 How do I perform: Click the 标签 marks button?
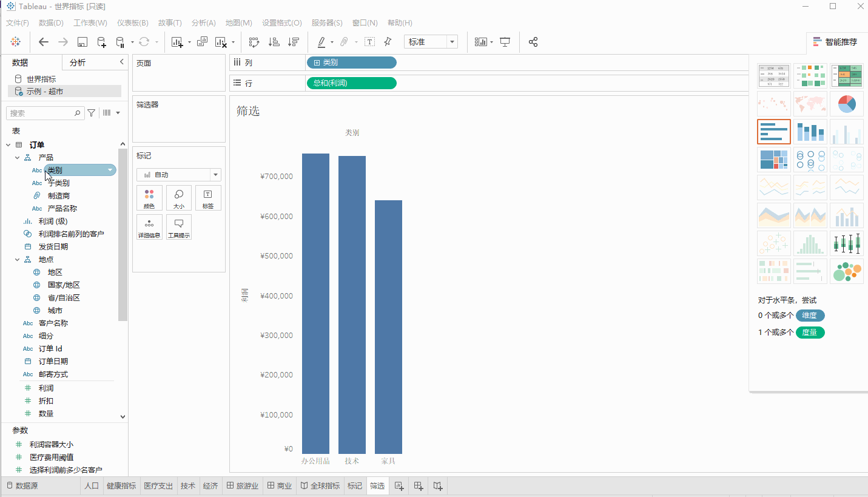208,198
